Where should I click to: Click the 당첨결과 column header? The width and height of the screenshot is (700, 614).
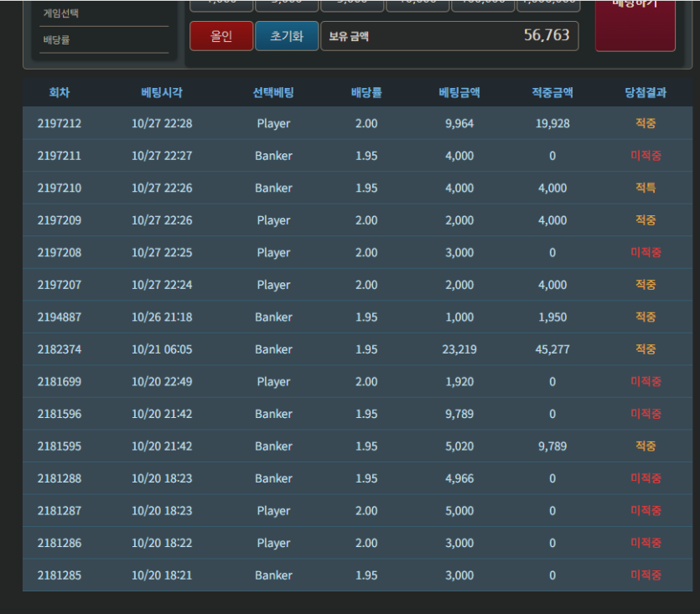click(x=646, y=92)
